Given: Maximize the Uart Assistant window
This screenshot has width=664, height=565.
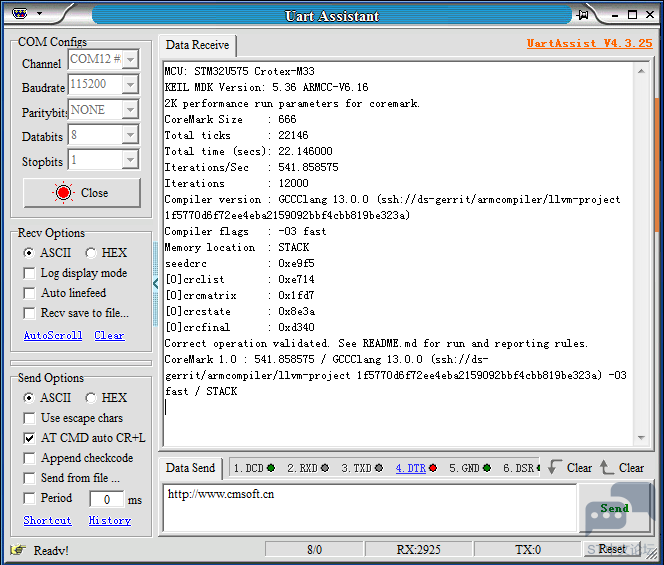Looking at the screenshot, I should [632, 15].
